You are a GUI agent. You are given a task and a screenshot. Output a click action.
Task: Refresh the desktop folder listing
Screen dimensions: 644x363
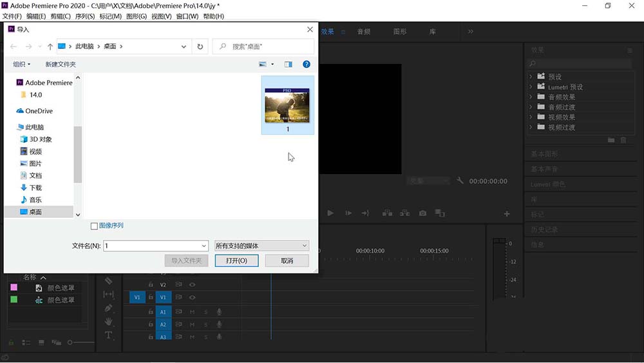200,46
